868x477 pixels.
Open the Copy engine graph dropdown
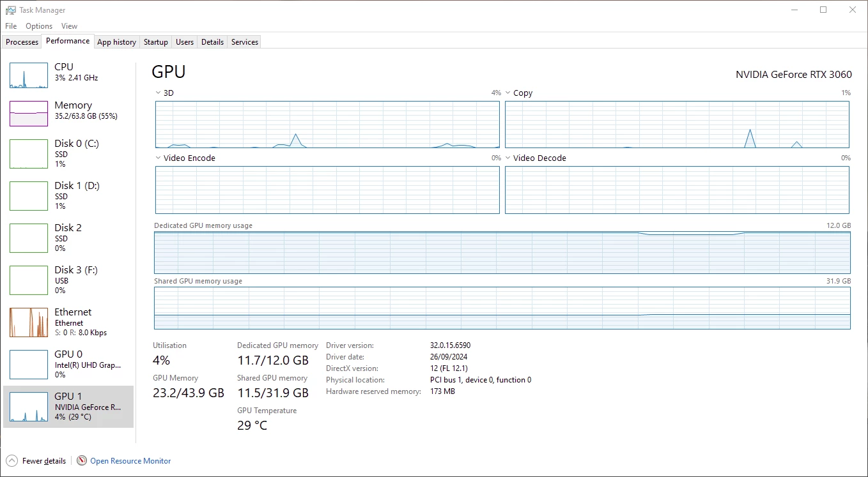508,93
